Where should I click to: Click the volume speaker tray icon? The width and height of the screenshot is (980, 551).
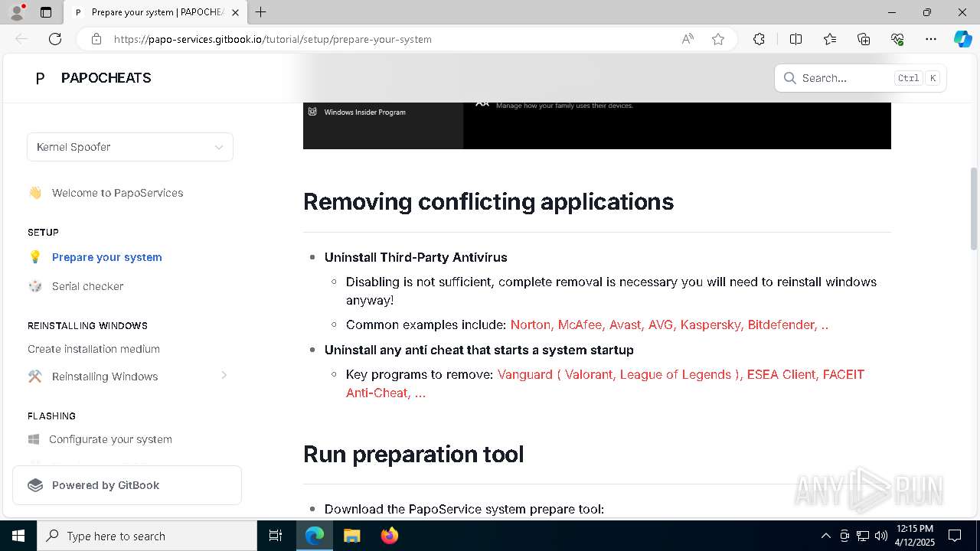tap(880, 536)
